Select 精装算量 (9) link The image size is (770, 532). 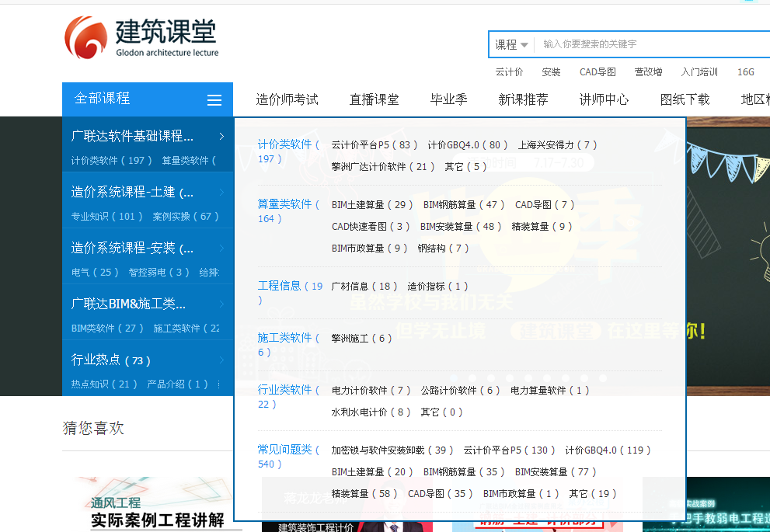542,227
